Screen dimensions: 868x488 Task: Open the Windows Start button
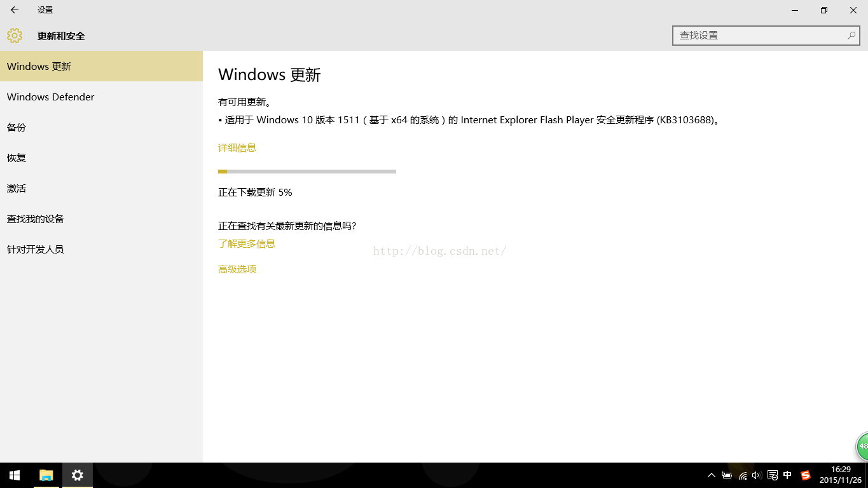tap(15, 475)
